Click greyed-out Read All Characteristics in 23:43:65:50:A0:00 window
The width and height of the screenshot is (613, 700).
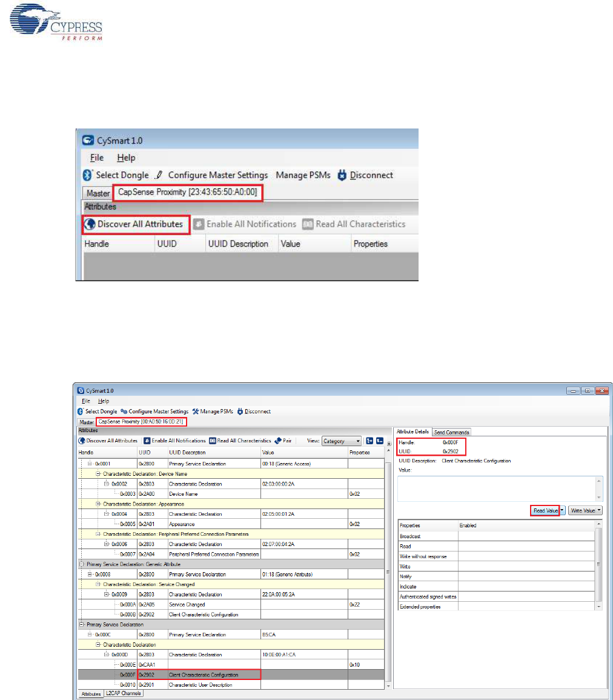pos(354,224)
